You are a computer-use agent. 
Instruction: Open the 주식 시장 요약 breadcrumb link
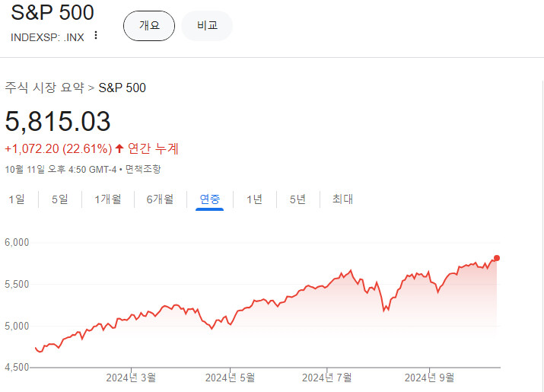click(45, 88)
